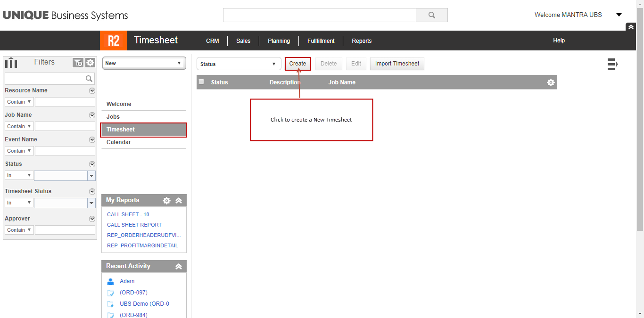644x318 pixels.
Task: Open the CALL SHEET REPORT link
Action: click(134, 225)
